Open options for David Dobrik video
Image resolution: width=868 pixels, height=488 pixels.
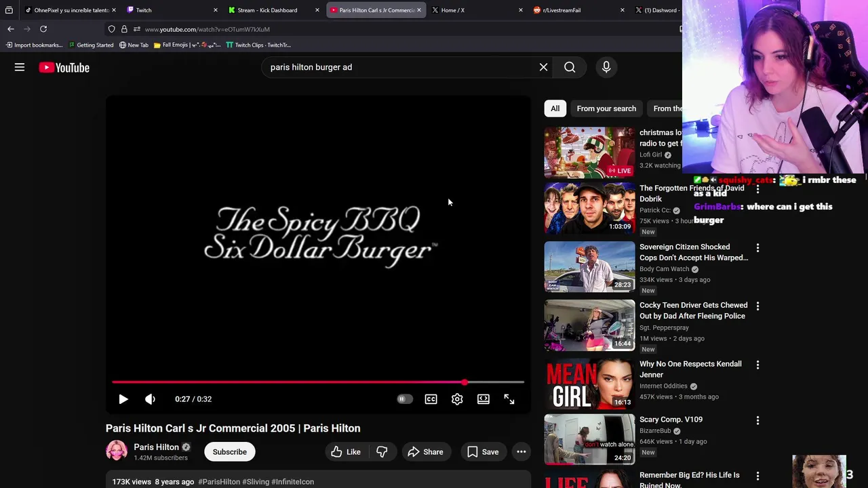[757, 190]
